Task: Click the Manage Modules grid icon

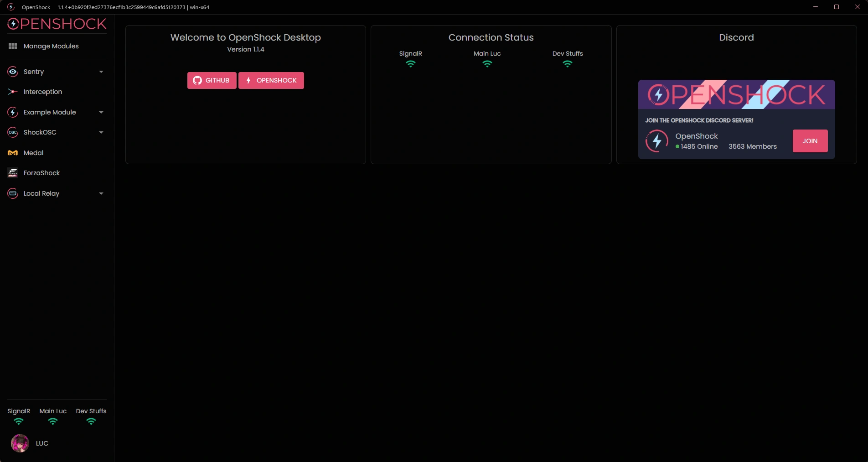Action: click(13, 46)
